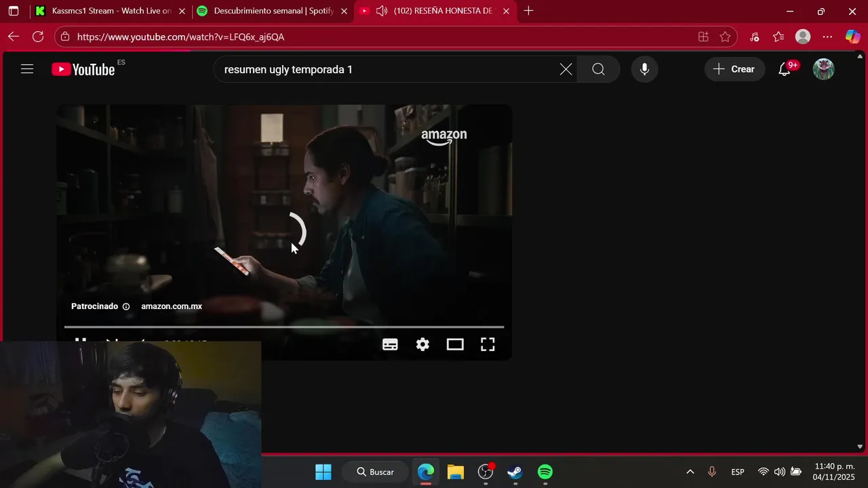Add this page to favorites star
The width and height of the screenshot is (868, 488).
point(725,37)
